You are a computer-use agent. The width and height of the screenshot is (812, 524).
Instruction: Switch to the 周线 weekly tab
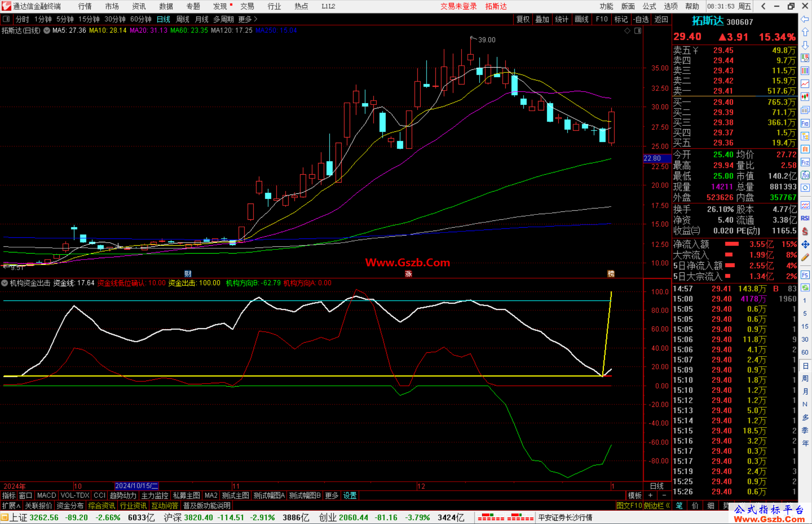coord(183,19)
